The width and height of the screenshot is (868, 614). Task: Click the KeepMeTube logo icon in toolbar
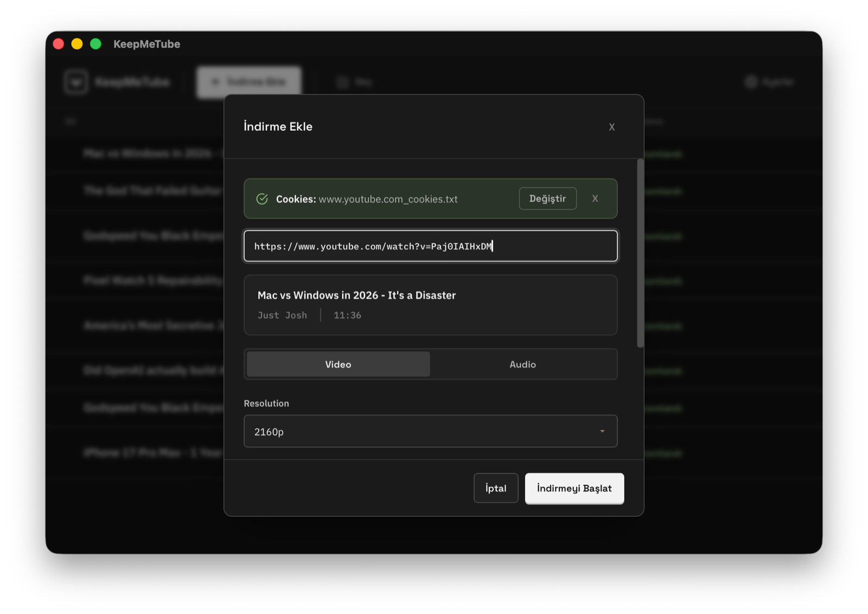pyautogui.click(x=76, y=82)
